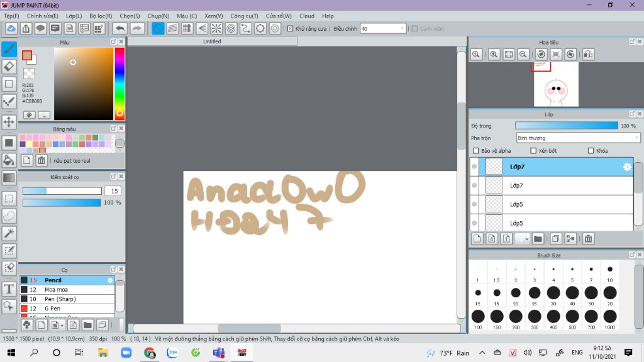Viewport: 644px width, 362px height.
Task: Toggle the Khử răng cưa checkbox
Action: click(290, 29)
